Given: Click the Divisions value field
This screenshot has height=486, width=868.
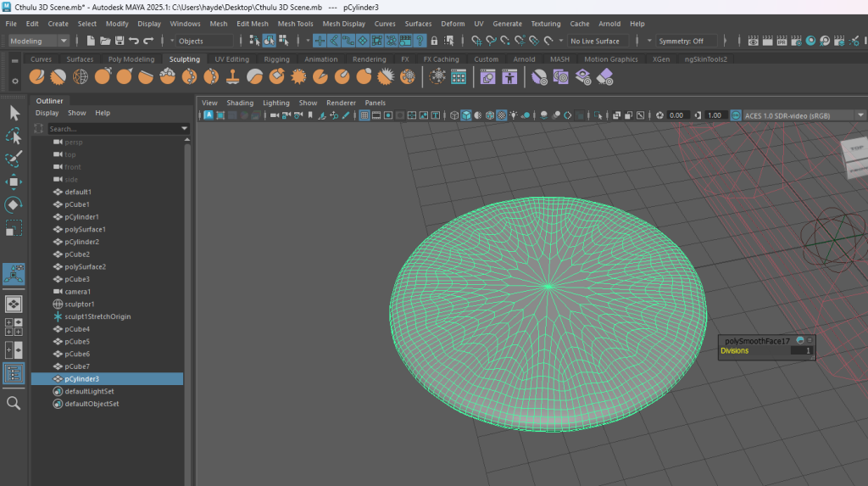Looking at the screenshot, I should pyautogui.click(x=801, y=351).
